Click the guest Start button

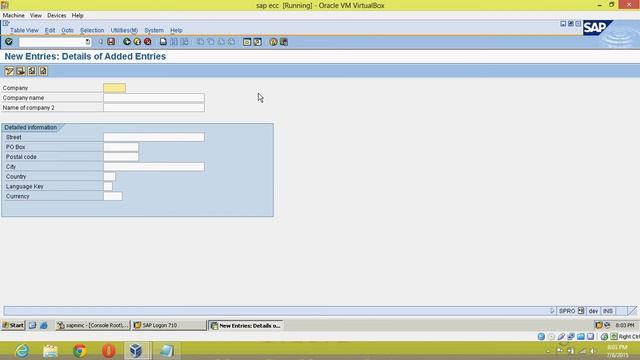(13, 325)
